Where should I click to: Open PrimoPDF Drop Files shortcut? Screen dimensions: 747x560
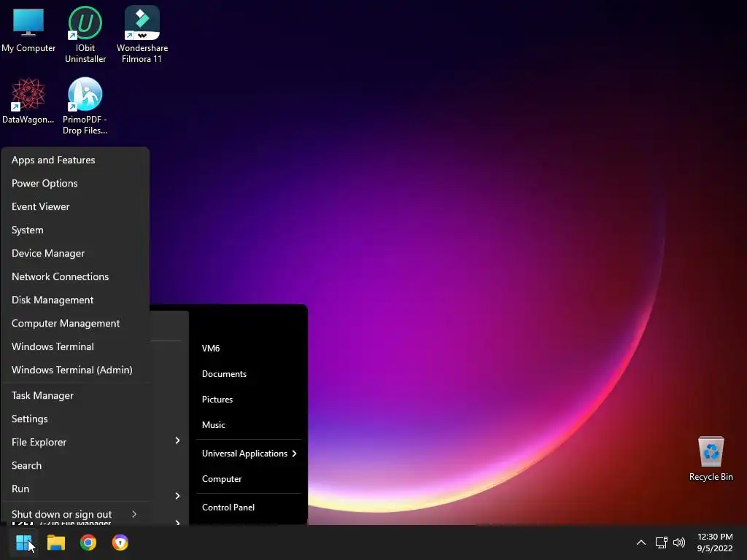pyautogui.click(x=85, y=106)
